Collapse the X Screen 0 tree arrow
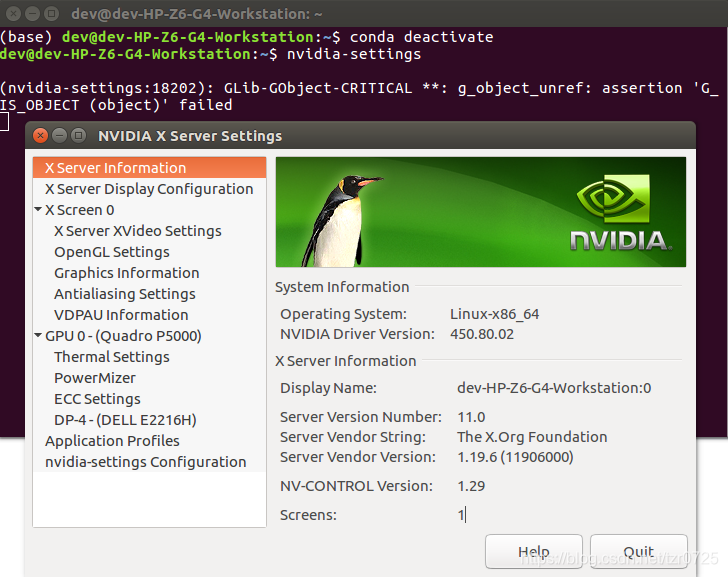The height and width of the screenshot is (577, 728). pos(38,209)
